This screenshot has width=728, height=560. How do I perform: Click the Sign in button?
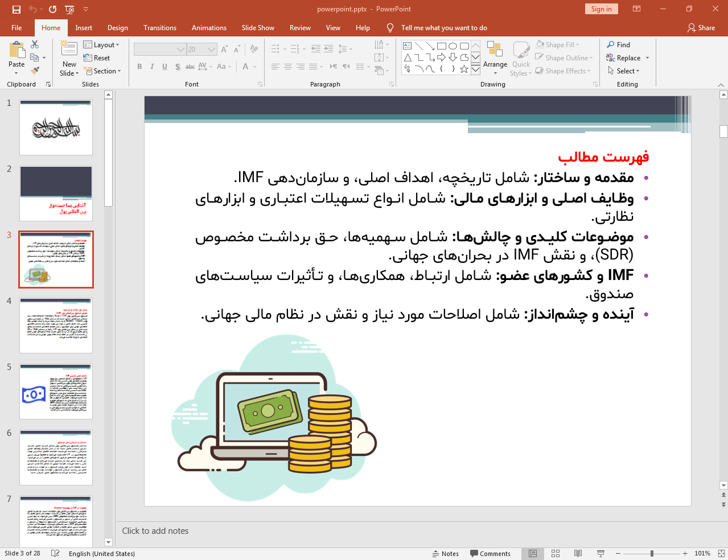601,9
